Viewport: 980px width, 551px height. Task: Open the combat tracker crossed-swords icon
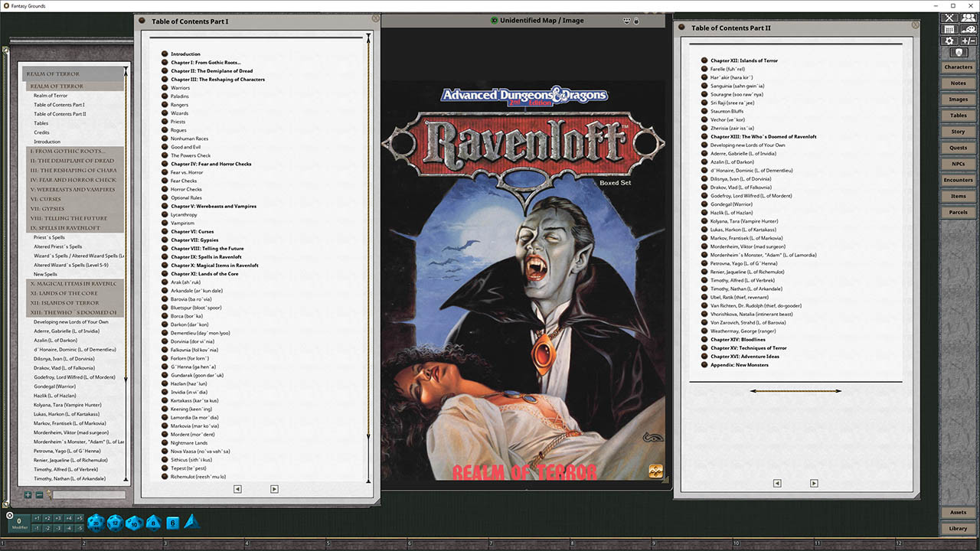pyautogui.click(x=949, y=18)
